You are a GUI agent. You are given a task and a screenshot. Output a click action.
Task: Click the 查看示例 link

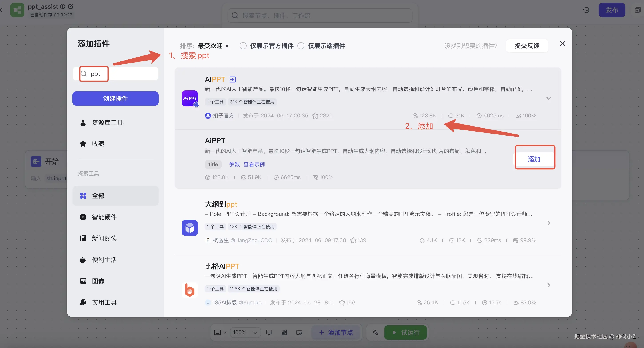254,164
